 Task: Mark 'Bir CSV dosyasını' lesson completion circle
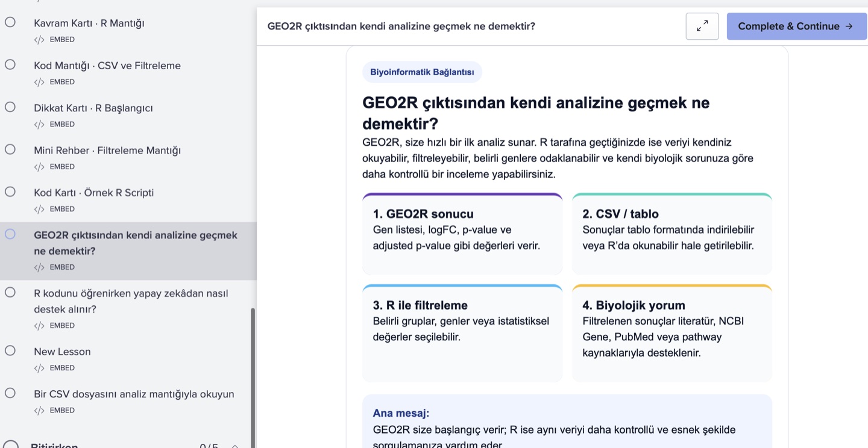(10, 393)
